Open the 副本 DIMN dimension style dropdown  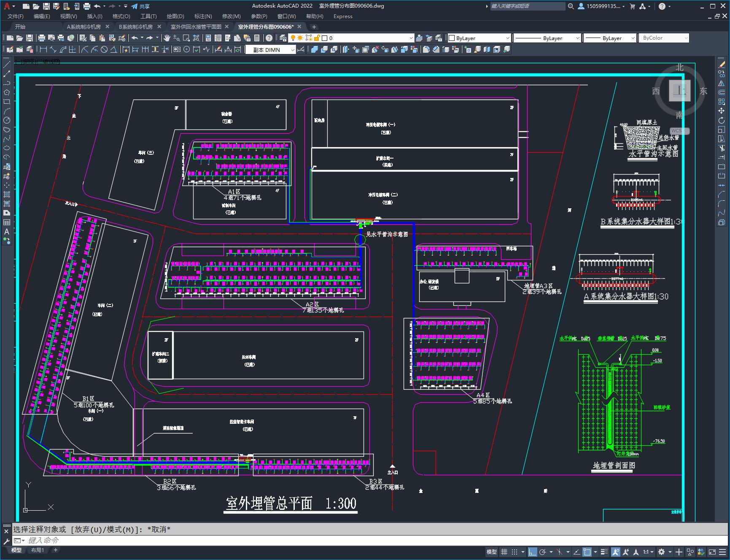coord(293,50)
